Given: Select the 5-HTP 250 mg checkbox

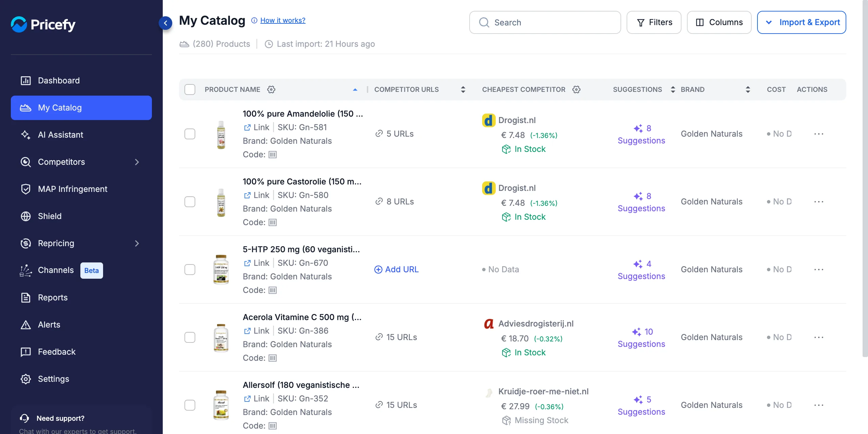Looking at the screenshot, I should pos(190,270).
